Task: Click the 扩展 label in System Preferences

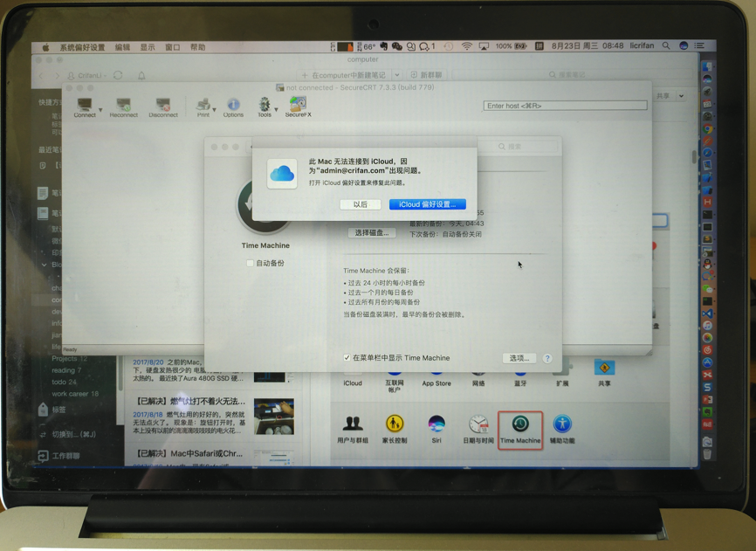Action: point(562,383)
